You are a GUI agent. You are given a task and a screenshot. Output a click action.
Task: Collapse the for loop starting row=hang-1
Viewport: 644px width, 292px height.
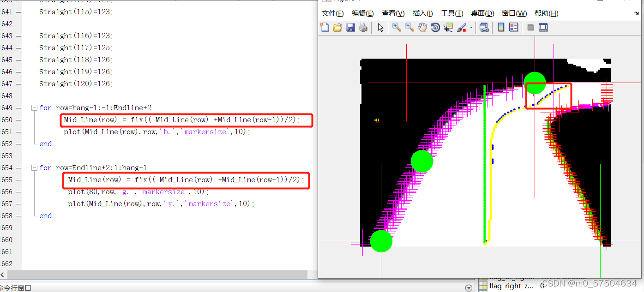click(34, 107)
